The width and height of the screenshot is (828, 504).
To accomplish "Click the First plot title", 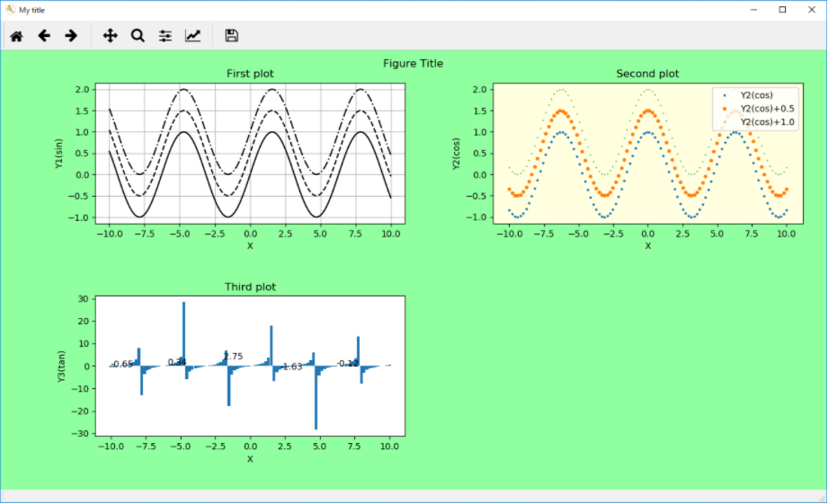I will (x=250, y=74).
